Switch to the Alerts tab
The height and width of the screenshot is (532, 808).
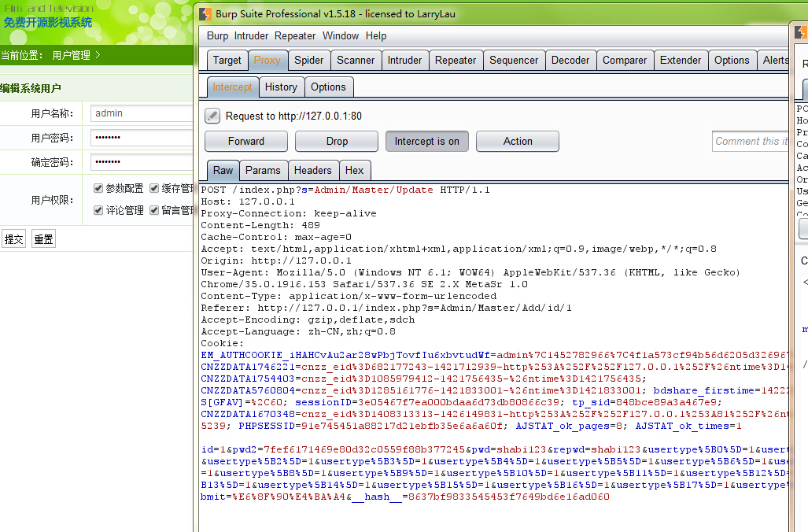774,61
